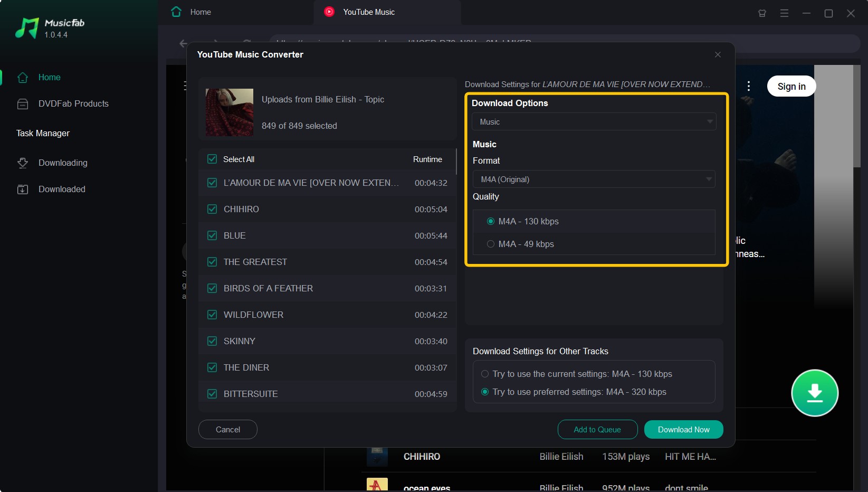
Task: Select M4A - 130 kbps quality
Action: point(491,221)
